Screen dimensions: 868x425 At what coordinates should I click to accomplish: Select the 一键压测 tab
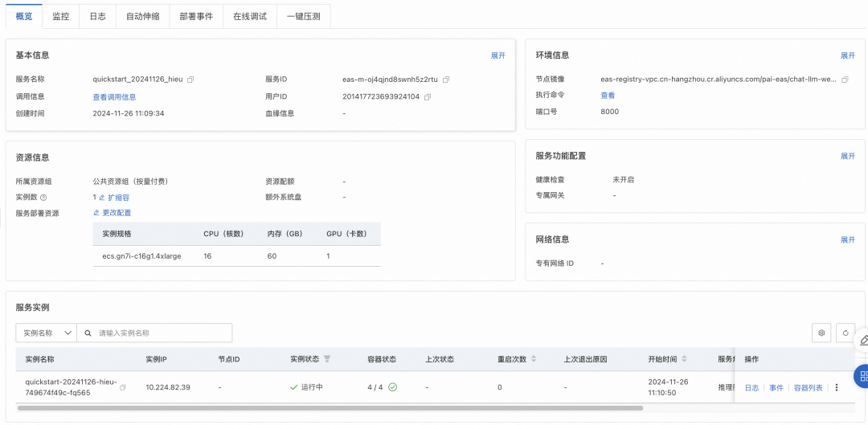click(303, 16)
